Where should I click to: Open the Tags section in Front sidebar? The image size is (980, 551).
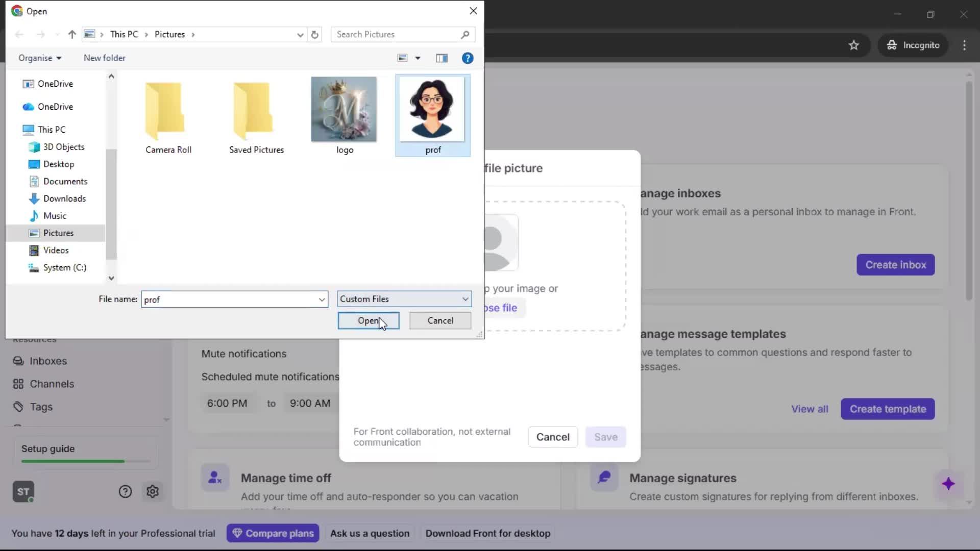point(39,407)
